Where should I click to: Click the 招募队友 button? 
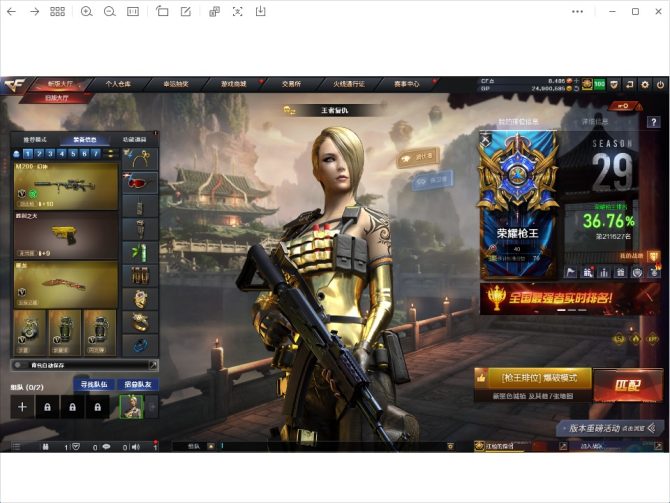pos(138,384)
